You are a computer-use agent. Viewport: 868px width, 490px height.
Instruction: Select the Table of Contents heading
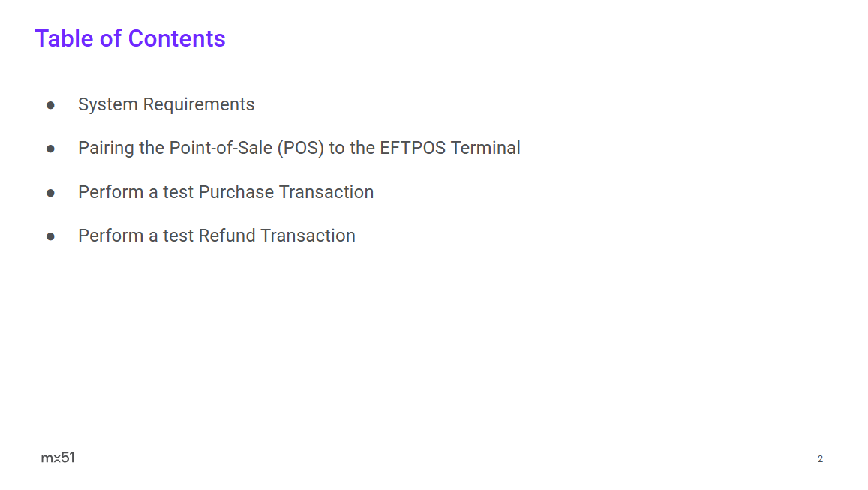(x=130, y=38)
